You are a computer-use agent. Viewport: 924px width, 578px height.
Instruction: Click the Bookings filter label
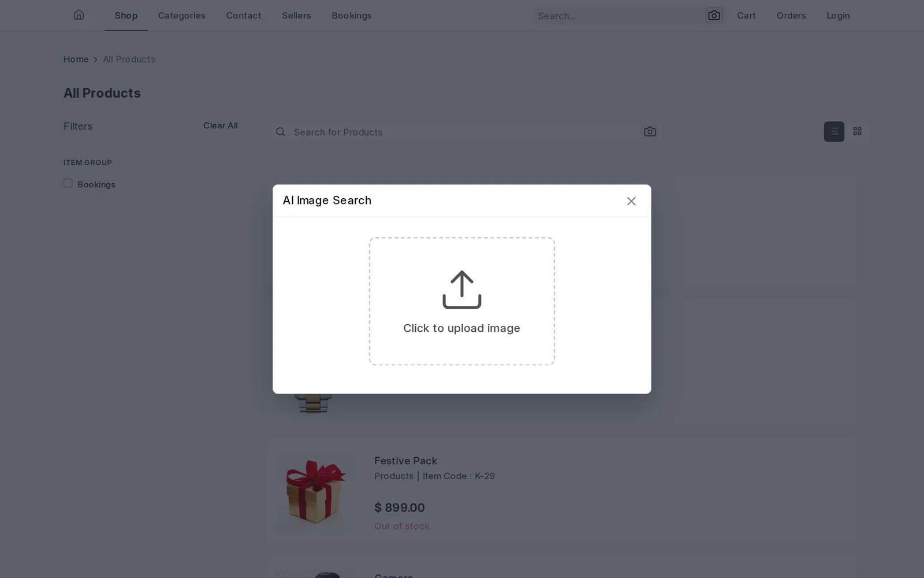(x=96, y=184)
